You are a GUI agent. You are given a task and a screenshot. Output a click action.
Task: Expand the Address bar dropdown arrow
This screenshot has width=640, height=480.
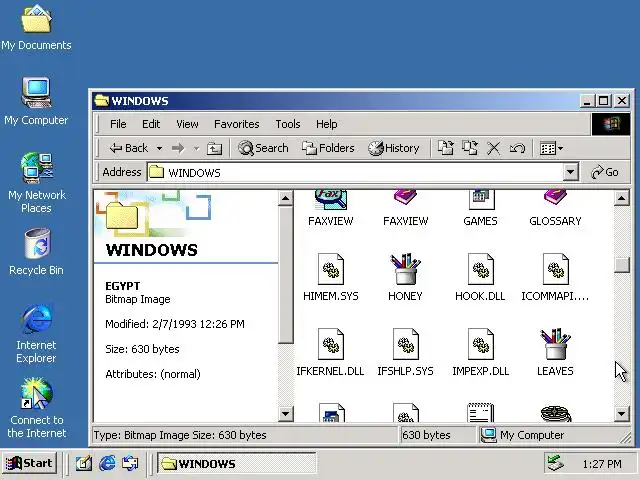571,172
